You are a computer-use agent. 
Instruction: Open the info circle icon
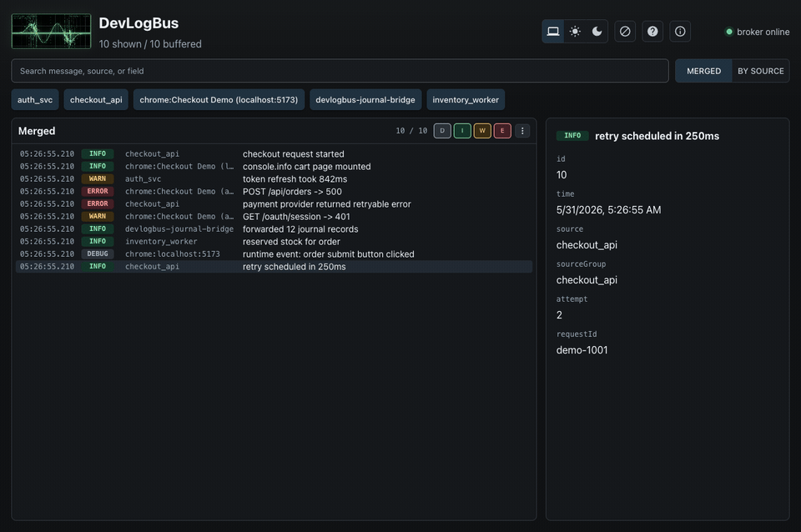pyautogui.click(x=680, y=32)
